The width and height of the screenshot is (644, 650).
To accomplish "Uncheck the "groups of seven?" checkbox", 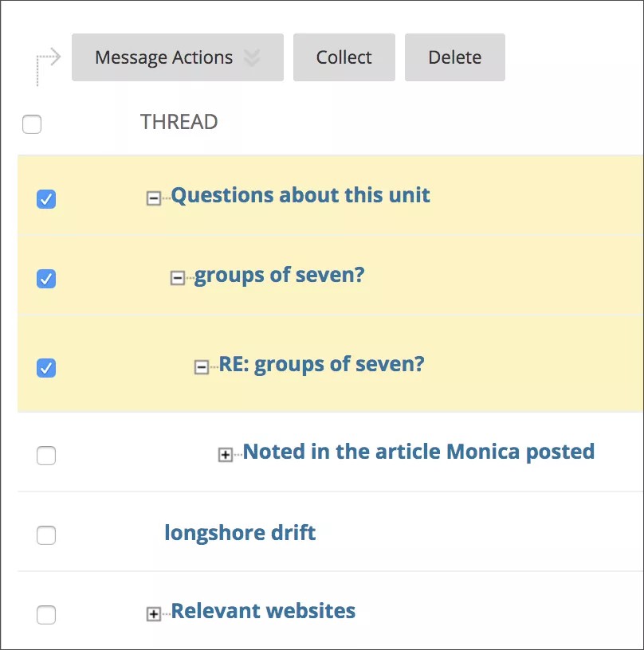I will point(46,280).
